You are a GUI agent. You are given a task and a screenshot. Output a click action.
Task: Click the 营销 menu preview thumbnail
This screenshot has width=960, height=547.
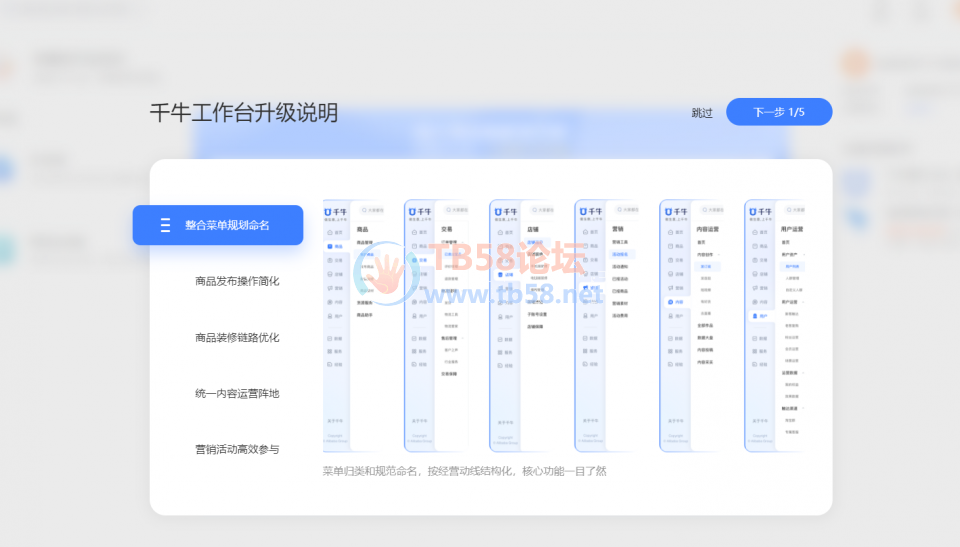tap(607, 325)
